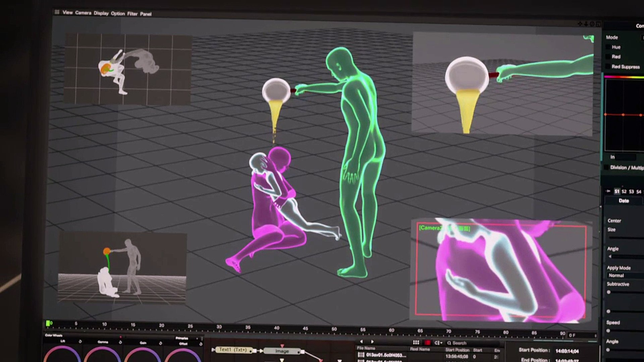644x362 pixels.
Task: Open the Option menu
Action: point(118,13)
